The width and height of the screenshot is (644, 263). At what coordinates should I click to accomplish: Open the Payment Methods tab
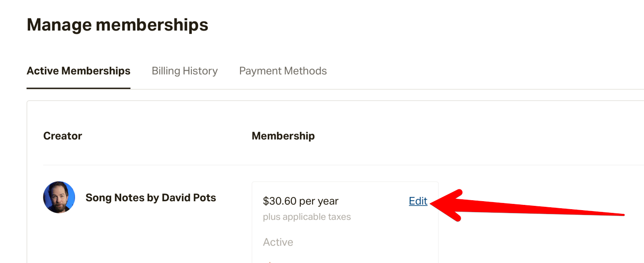(x=283, y=71)
